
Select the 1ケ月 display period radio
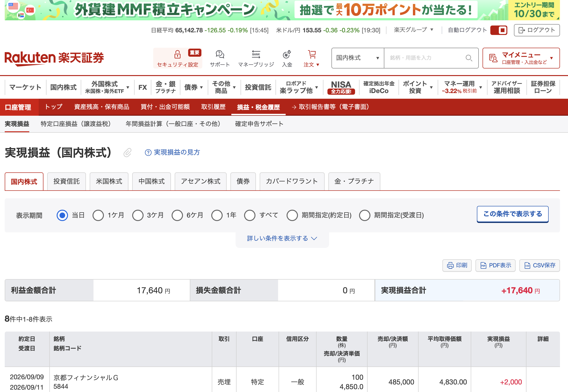tap(98, 215)
